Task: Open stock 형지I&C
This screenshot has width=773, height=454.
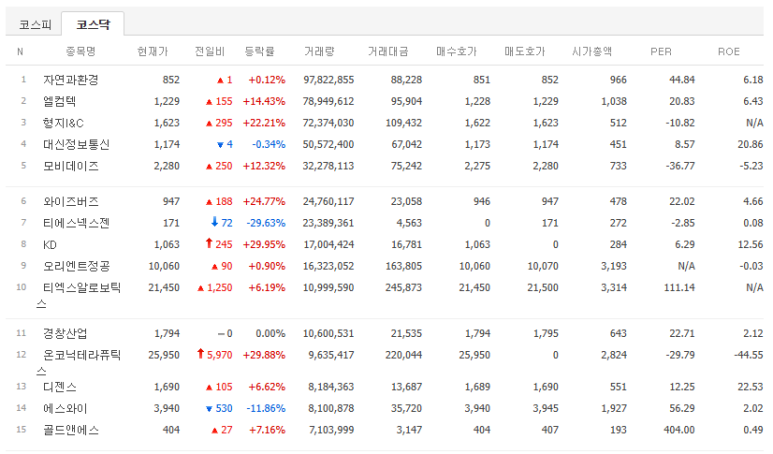Action: [63, 123]
